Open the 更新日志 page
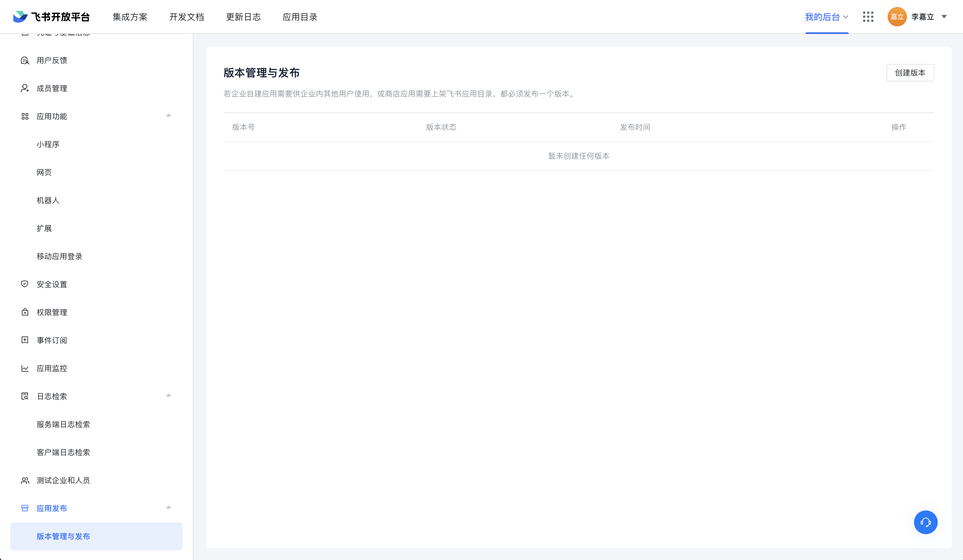Viewport: 963px width, 560px height. pyautogui.click(x=243, y=17)
